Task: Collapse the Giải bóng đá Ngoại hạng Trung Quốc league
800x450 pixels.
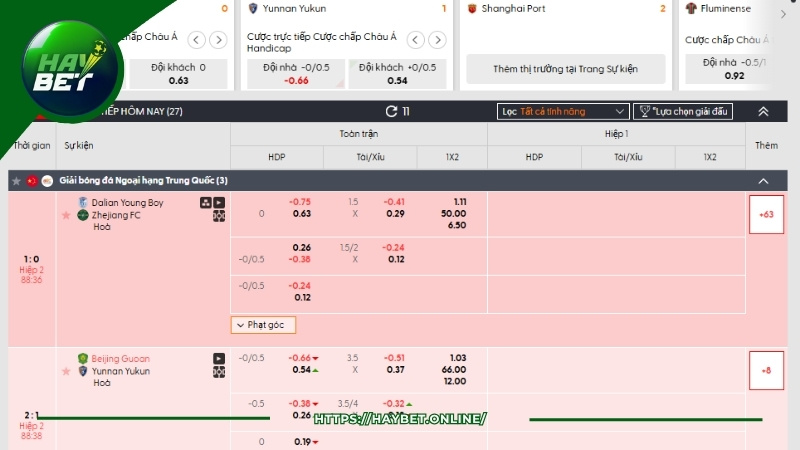Action: 763,181
